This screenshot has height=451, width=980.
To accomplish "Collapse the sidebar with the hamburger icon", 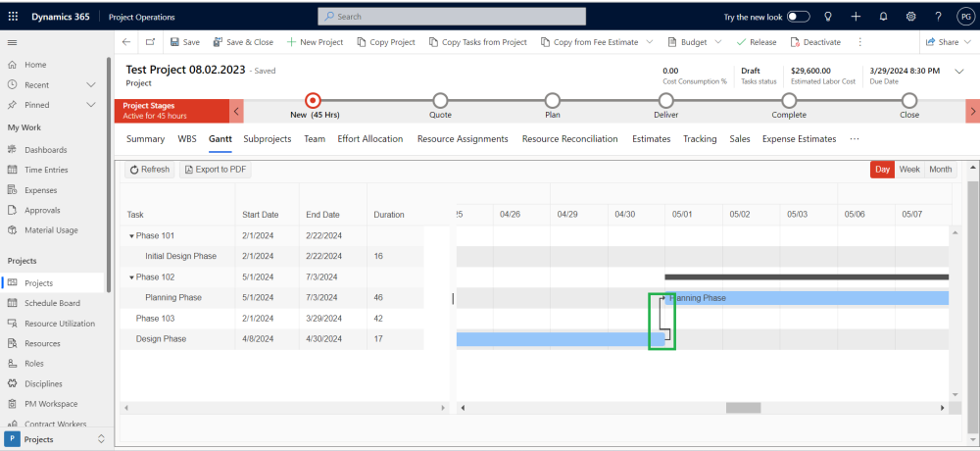I will click(x=12, y=42).
